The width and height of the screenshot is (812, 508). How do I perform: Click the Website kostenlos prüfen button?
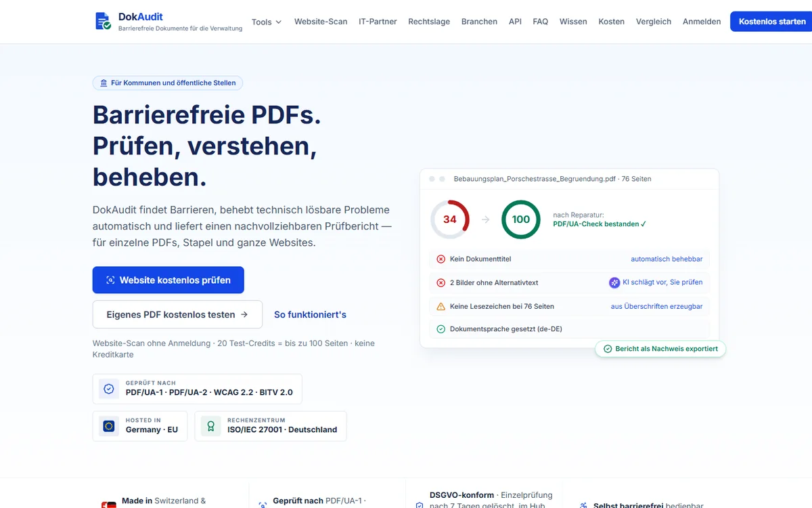[168, 280]
